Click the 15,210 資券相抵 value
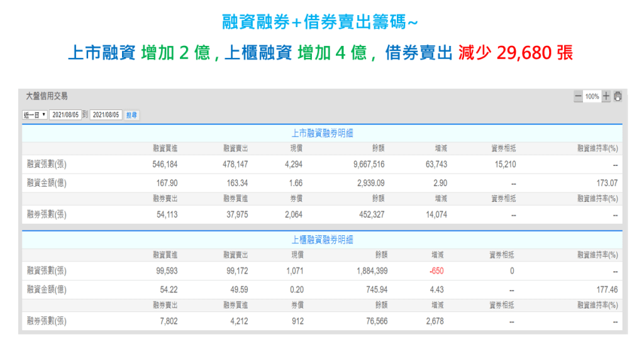The width and height of the screenshot is (644, 351). pos(503,164)
